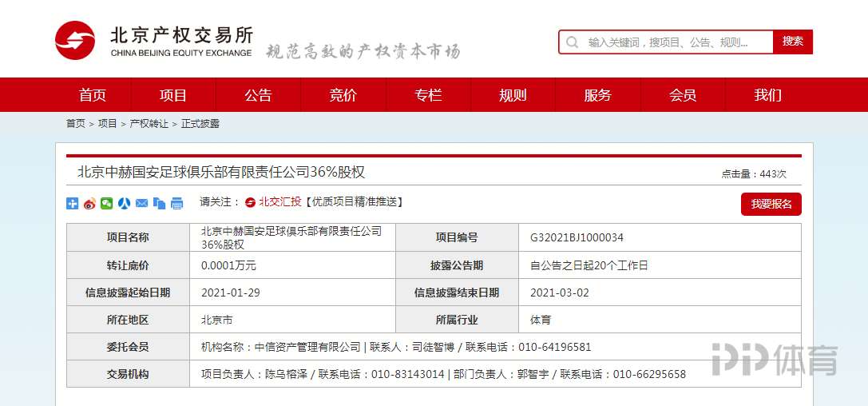Click the 北京市 region value
This screenshot has width=868, height=406.
[216, 320]
